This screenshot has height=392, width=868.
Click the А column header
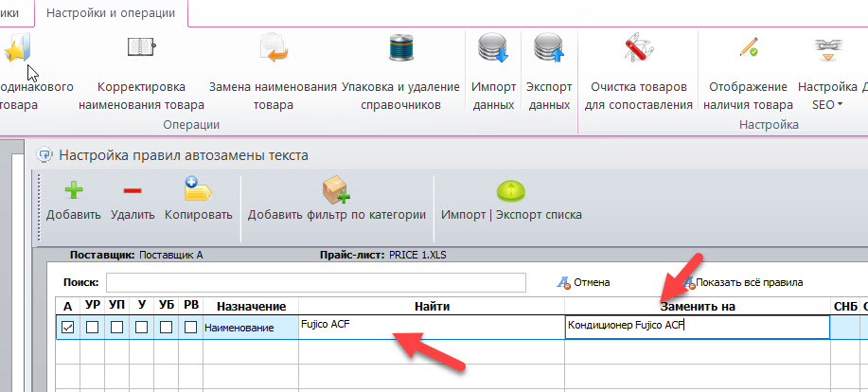tap(67, 306)
